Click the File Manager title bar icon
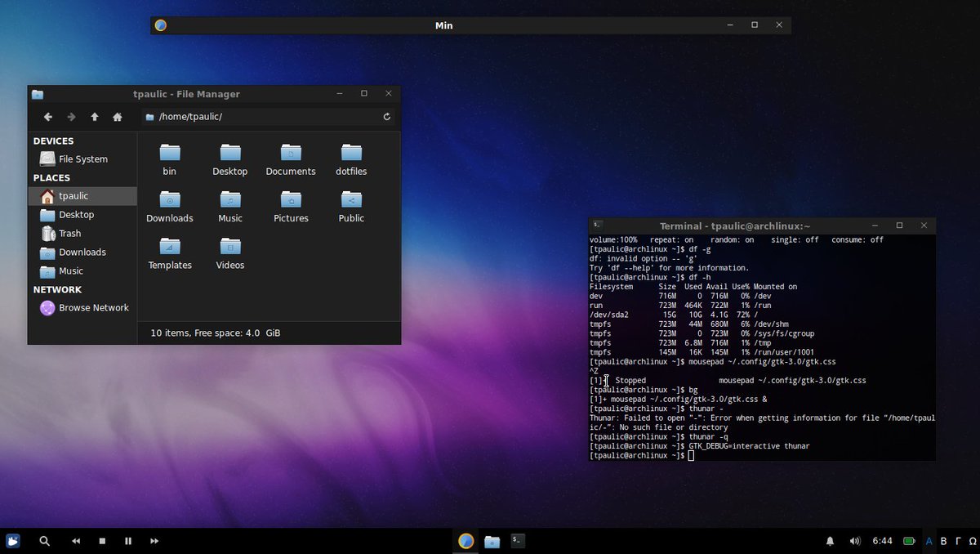 tap(38, 94)
